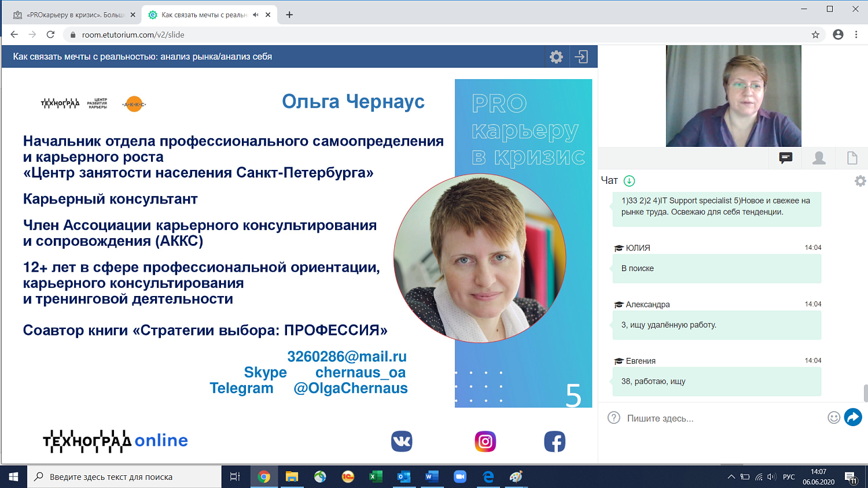Viewport: 868px width, 488px height.
Task: Click the presenter webcam video
Action: pos(733,96)
